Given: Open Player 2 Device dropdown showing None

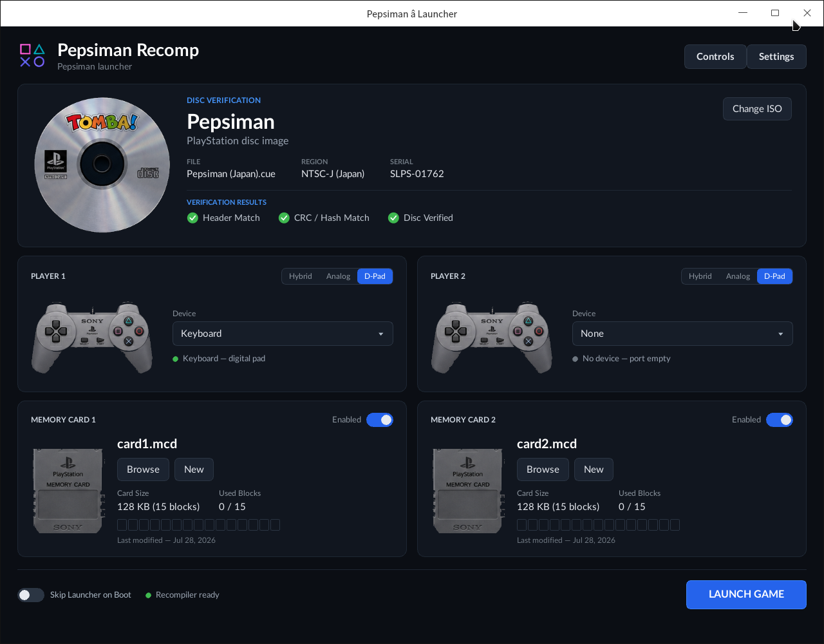Looking at the screenshot, I should point(682,334).
